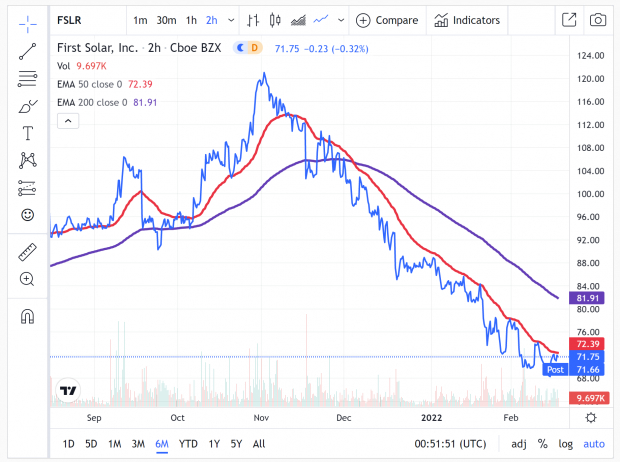
Task: Click the Compare symbol button
Action: [387, 20]
